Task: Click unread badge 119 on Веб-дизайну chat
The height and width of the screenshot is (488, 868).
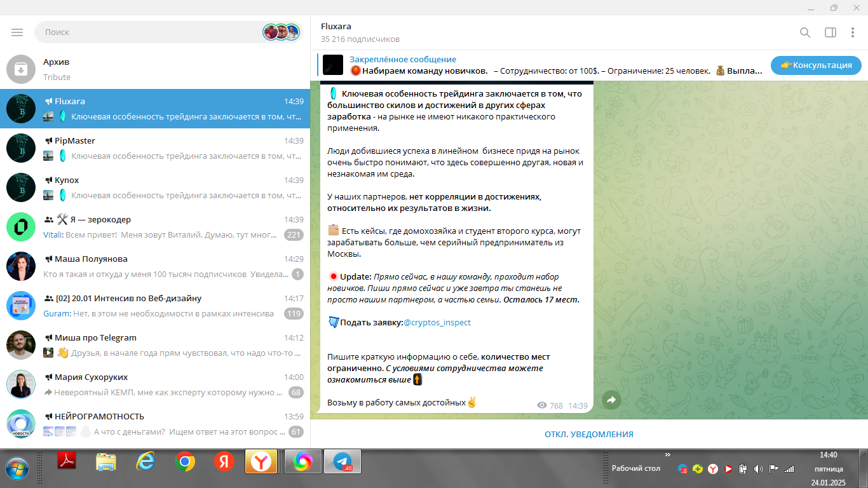Action: click(x=294, y=314)
